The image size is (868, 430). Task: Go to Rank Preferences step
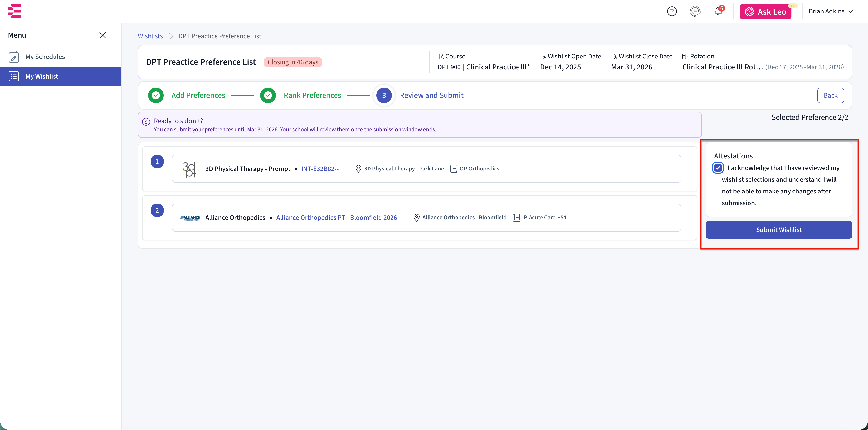[312, 95]
